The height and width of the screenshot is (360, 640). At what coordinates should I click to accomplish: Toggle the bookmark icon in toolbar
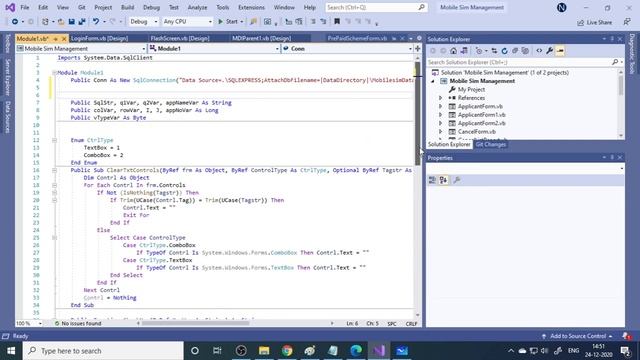pyautogui.click(x=337, y=22)
